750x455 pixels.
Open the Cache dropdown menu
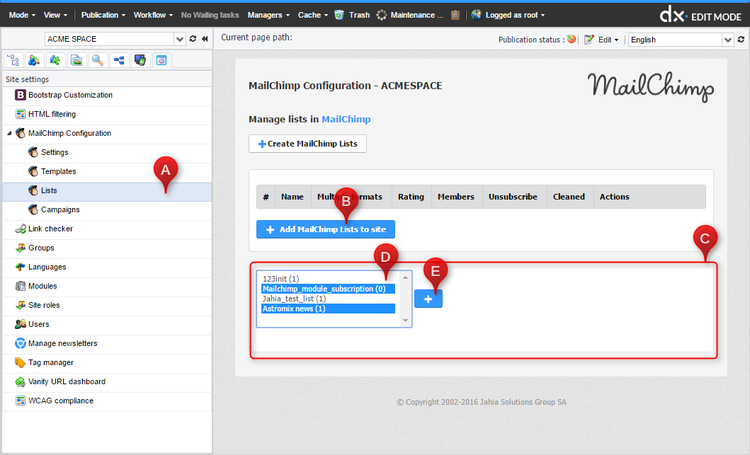(x=313, y=15)
